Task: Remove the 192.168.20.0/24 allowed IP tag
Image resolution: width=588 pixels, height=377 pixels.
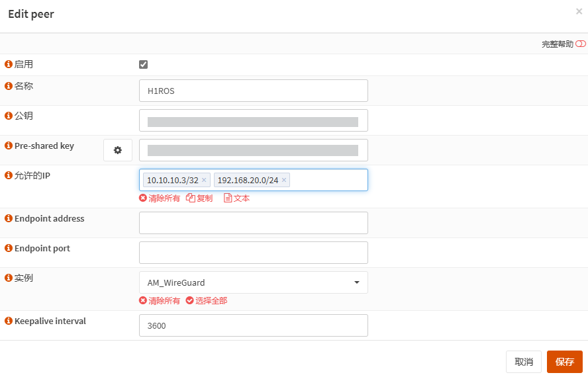Action: 284,180
